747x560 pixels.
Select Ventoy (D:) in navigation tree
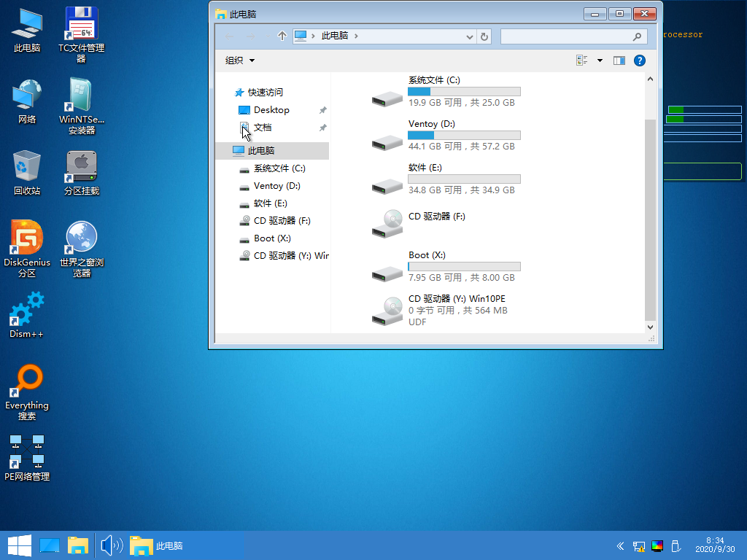click(276, 186)
